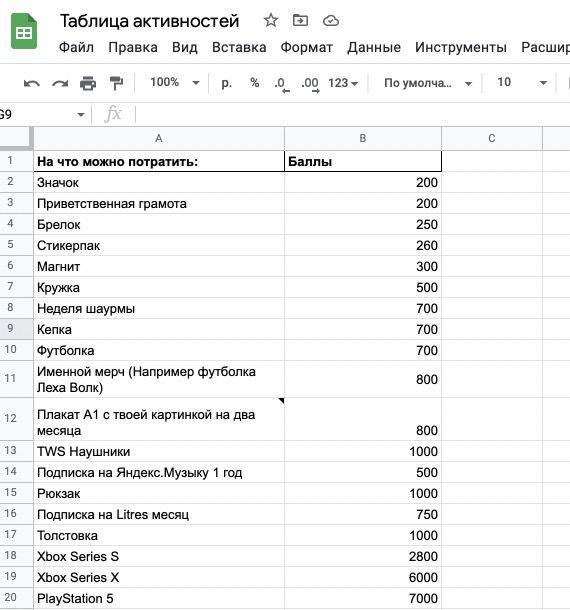Expand the name box dropdown arrow
Viewport: 570px width, 610px height.
(81, 115)
